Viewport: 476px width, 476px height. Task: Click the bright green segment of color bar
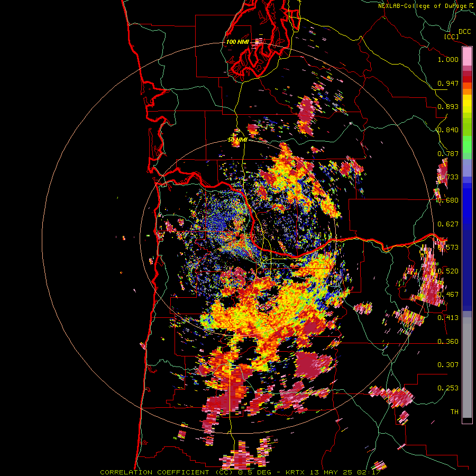(467, 144)
